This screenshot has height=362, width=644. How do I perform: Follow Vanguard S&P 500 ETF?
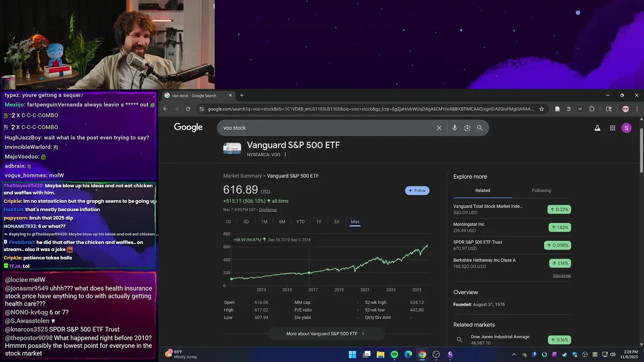(x=417, y=191)
